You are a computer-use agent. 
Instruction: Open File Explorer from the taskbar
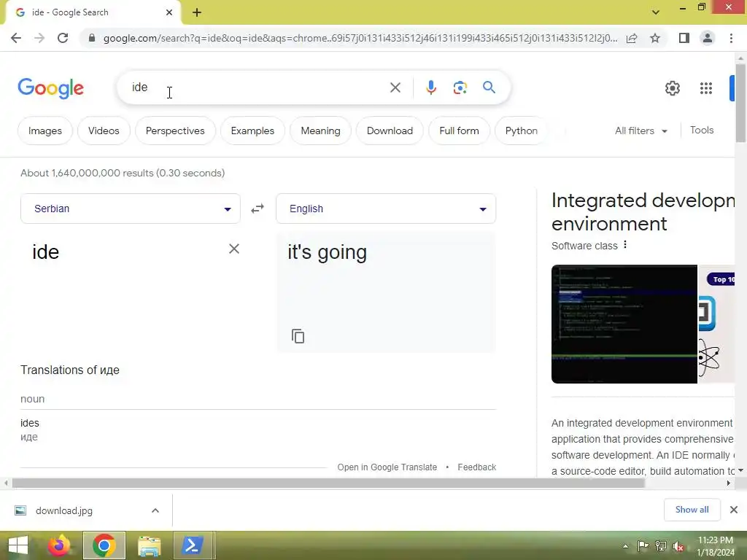[x=149, y=545]
